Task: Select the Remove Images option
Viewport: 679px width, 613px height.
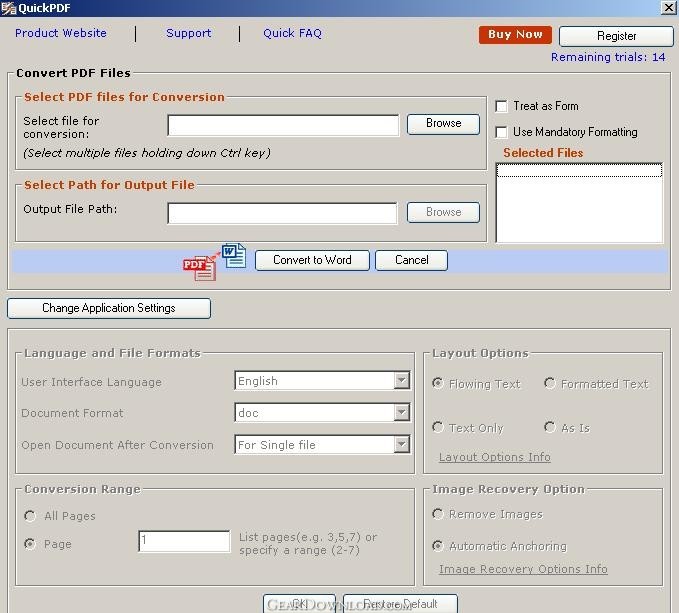Action: (x=438, y=514)
